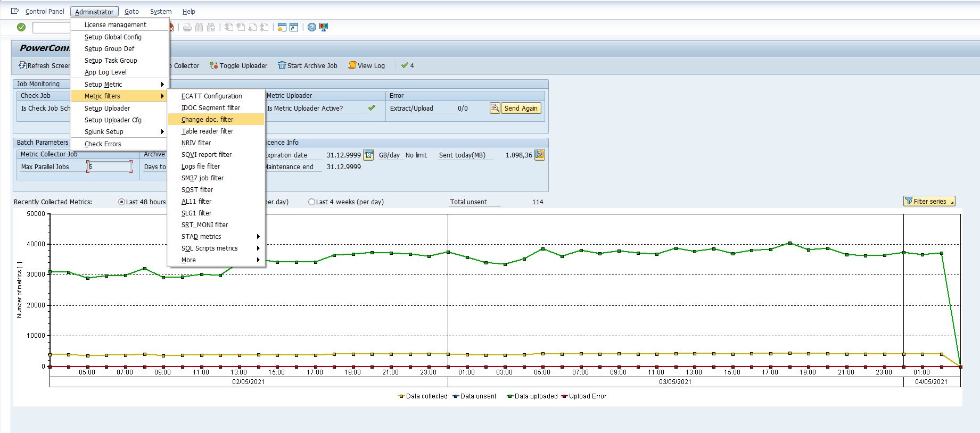
Task: Open the Help question mark icon
Action: pyautogui.click(x=312, y=27)
